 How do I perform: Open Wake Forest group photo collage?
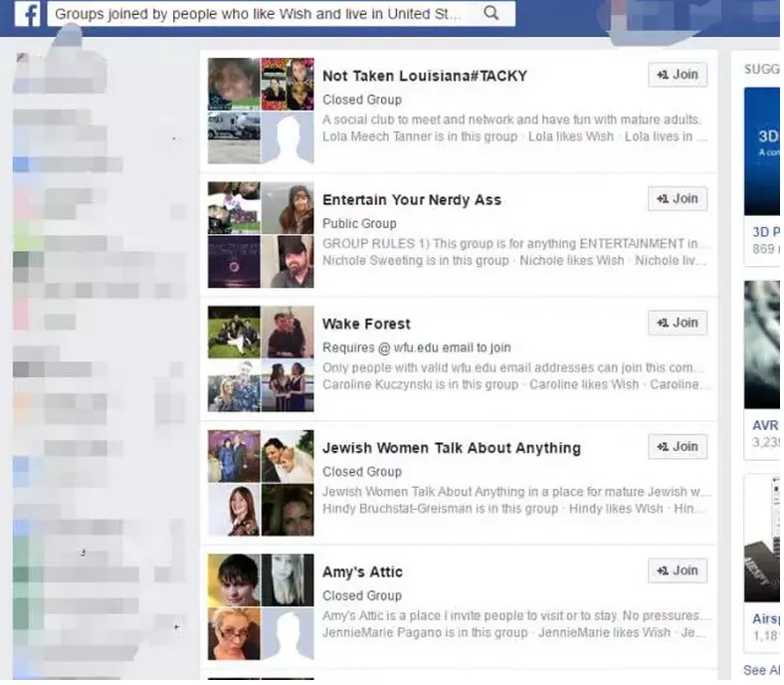pyautogui.click(x=261, y=358)
